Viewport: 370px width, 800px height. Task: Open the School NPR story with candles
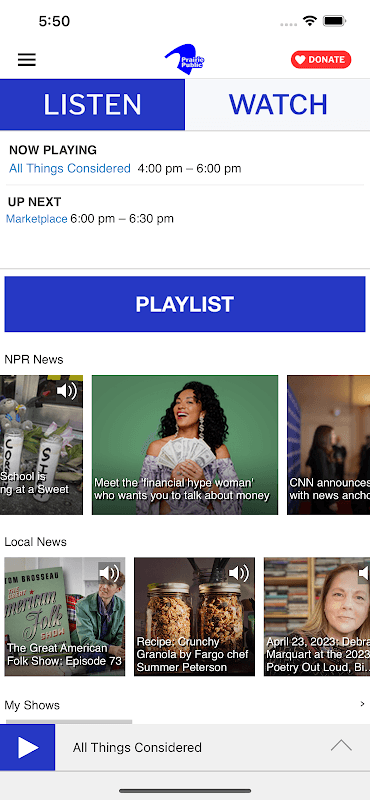pos(41,445)
